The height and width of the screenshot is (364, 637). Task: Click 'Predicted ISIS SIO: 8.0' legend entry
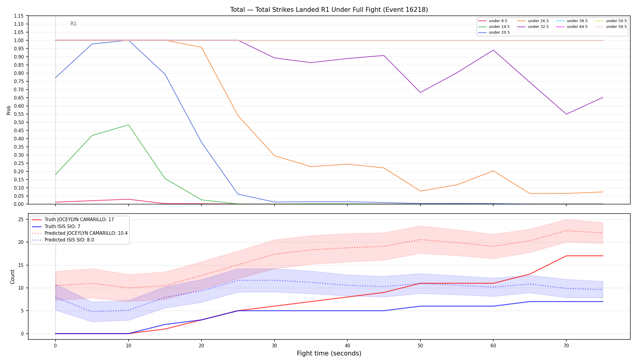[x=63, y=240]
